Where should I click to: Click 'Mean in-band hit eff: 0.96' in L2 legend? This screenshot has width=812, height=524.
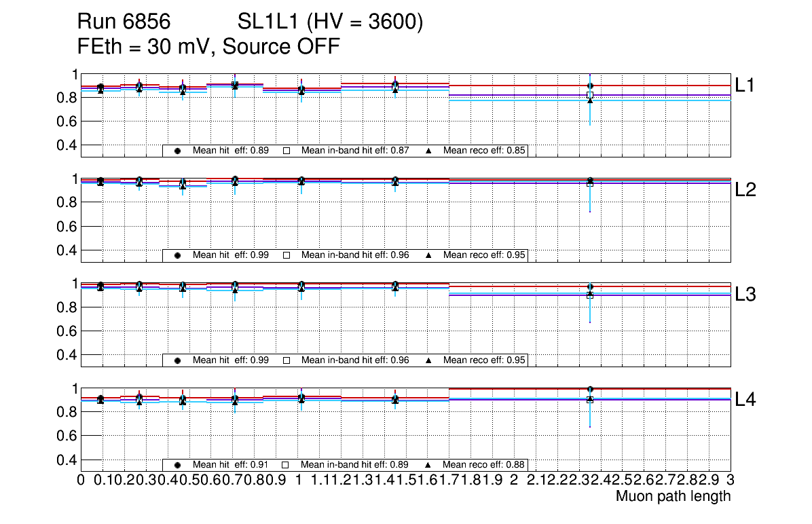click(x=354, y=255)
